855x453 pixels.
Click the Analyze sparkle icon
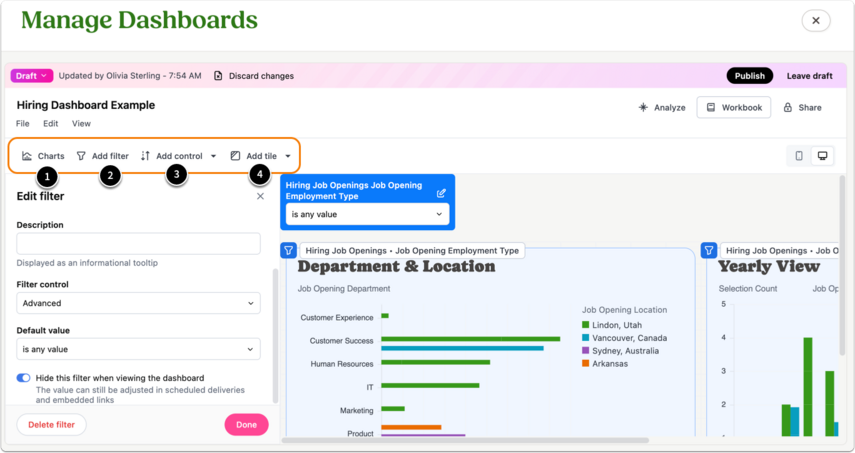[643, 107]
